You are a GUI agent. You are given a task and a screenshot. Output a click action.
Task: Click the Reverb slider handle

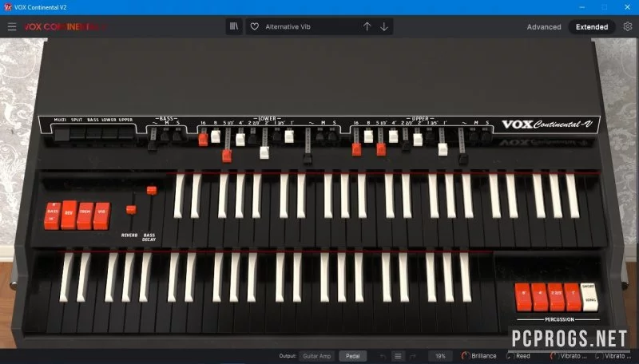[x=131, y=210]
